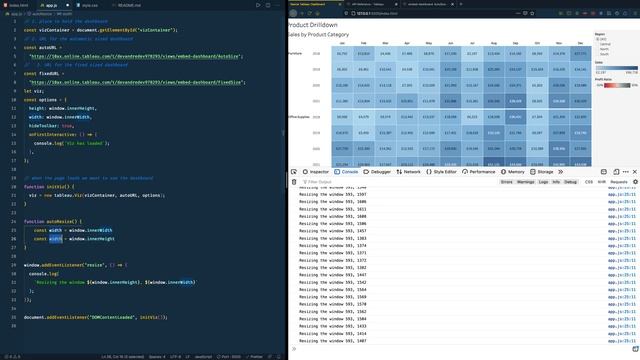640x360 pixels.
Task: Toggle the Debug console filter
Action: tap(571, 182)
